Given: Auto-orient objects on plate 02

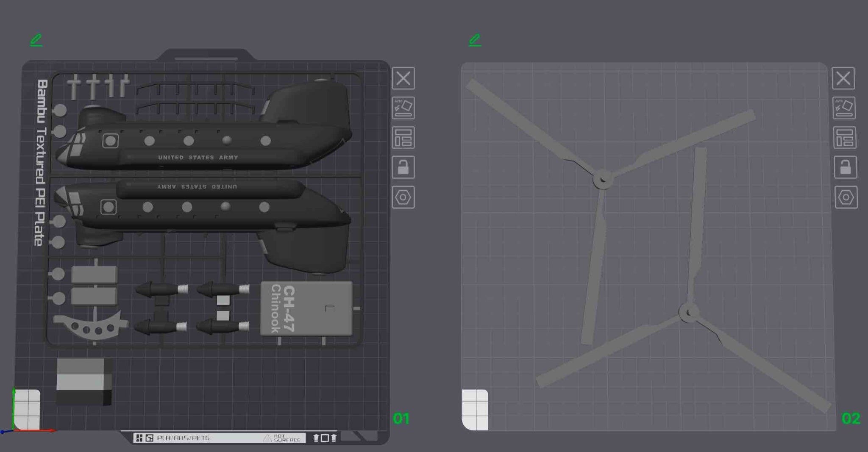Looking at the screenshot, I should click(x=844, y=108).
